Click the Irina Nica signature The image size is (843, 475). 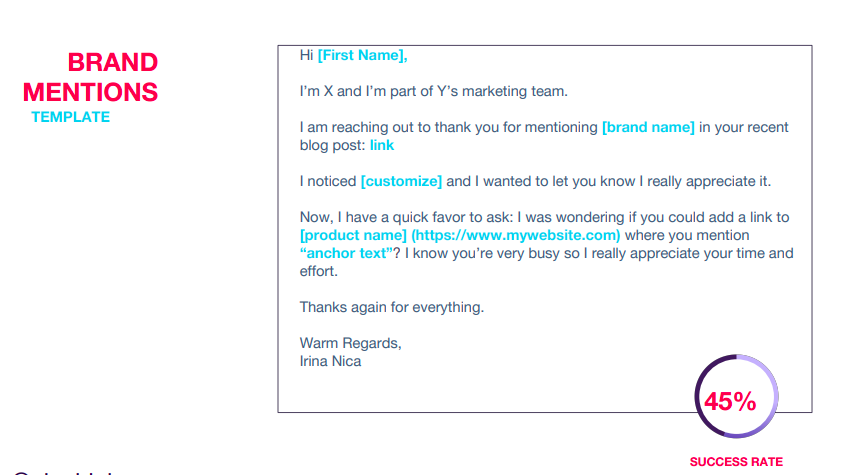[x=330, y=361]
